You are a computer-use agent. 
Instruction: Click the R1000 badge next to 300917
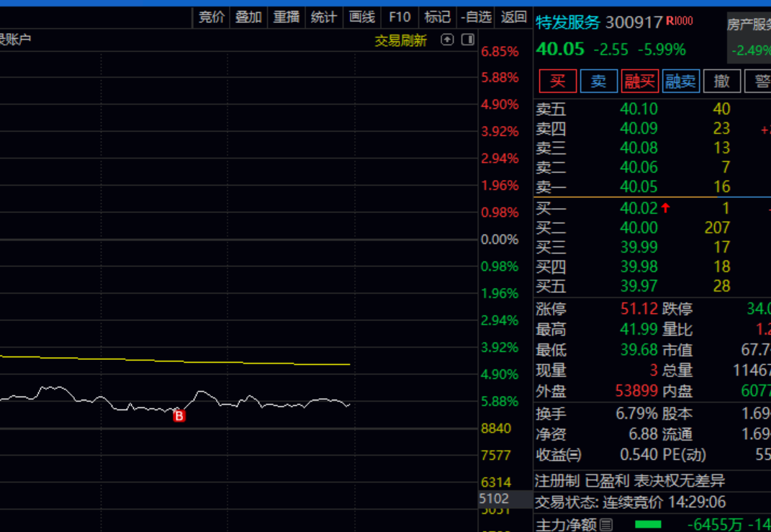679,21
